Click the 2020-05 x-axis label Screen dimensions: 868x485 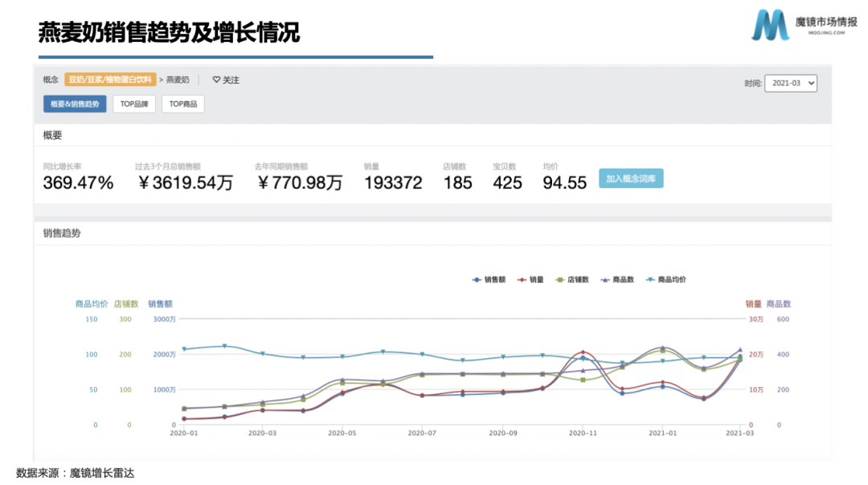click(342, 433)
